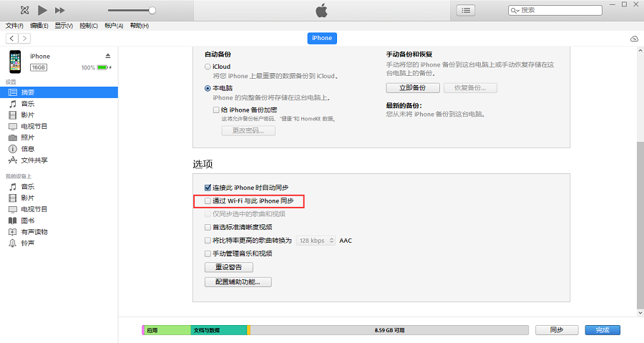Screen dimensions: 644x343
Task: Click the scrollbar up arrow
Action: 640,51
